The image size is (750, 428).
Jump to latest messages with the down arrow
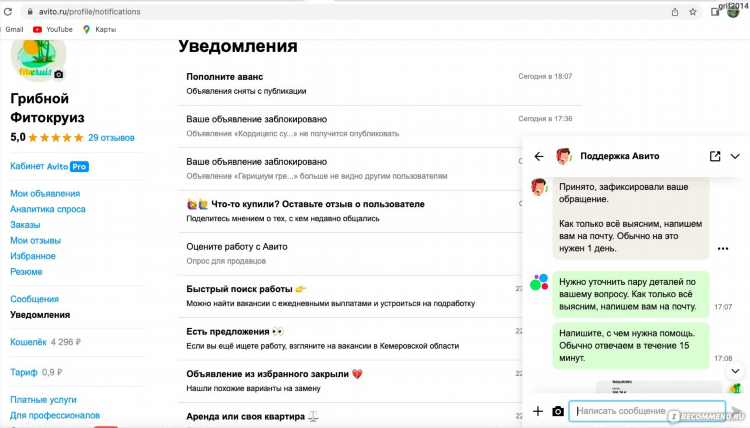pyautogui.click(x=735, y=371)
